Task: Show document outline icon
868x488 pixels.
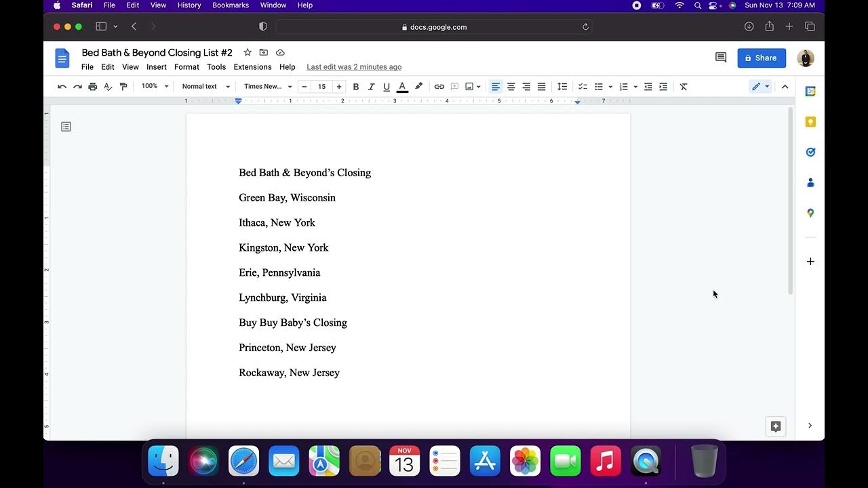Action: [x=66, y=127]
